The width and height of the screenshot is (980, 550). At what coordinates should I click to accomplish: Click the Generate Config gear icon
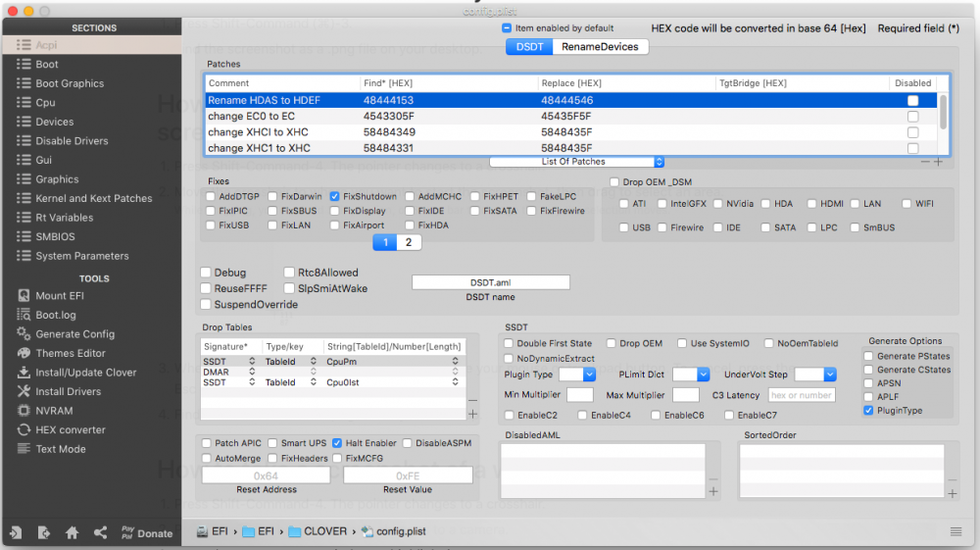point(24,333)
